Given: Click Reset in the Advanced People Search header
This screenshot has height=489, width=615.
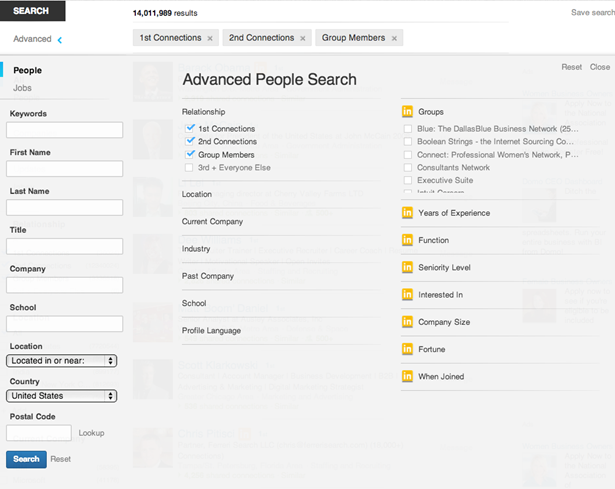Looking at the screenshot, I should point(571,67).
